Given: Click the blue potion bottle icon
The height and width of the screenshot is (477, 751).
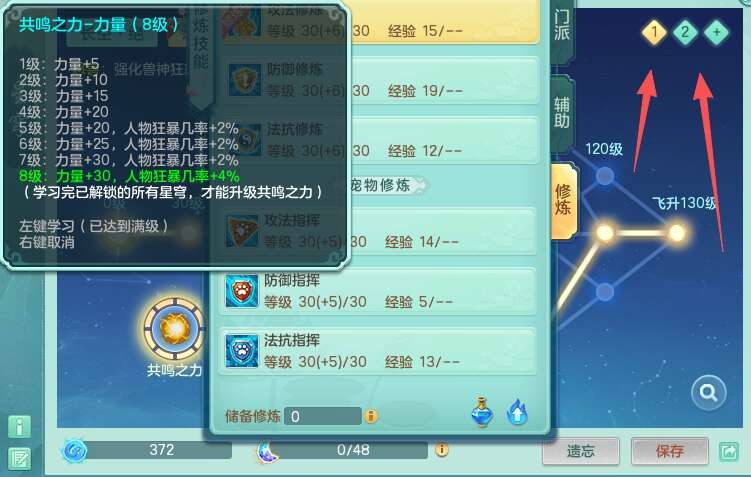Looking at the screenshot, I should coord(482,411).
